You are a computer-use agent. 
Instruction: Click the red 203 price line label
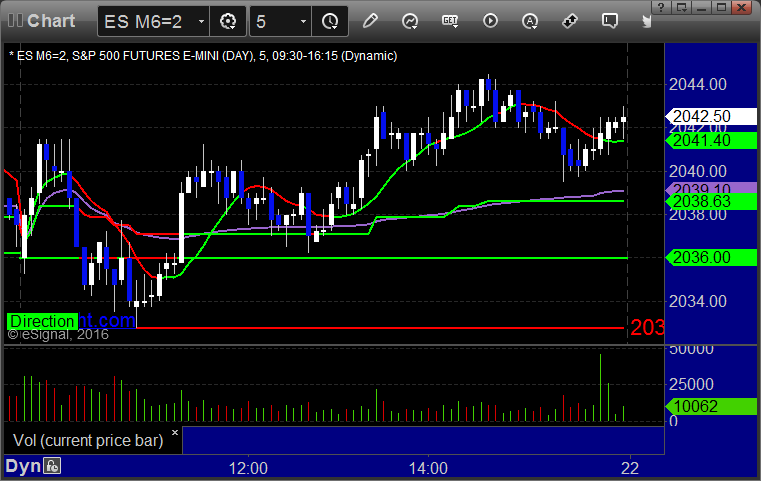[647, 328]
